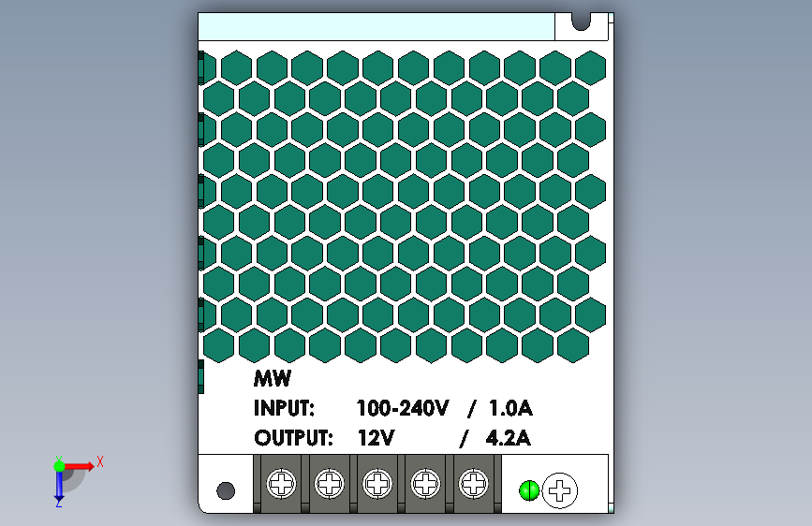Pick the white adjustment screw beside the green LED

559,490
